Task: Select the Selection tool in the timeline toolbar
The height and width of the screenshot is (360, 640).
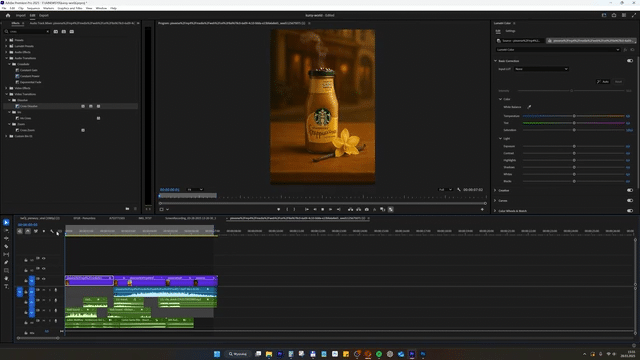Action: (6, 222)
